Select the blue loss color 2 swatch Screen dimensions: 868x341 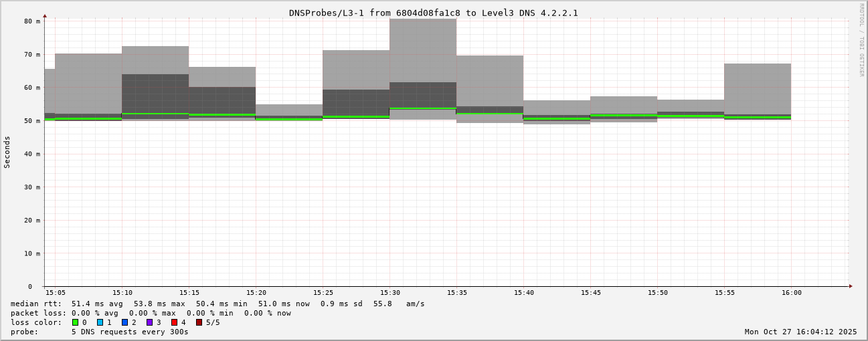click(124, 322)
